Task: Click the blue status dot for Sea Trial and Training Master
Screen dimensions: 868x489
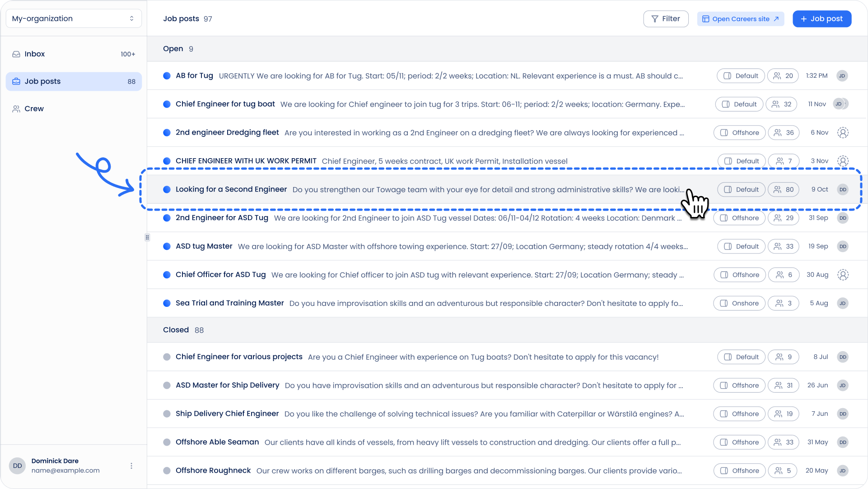Action: click(x=167, y=303)
